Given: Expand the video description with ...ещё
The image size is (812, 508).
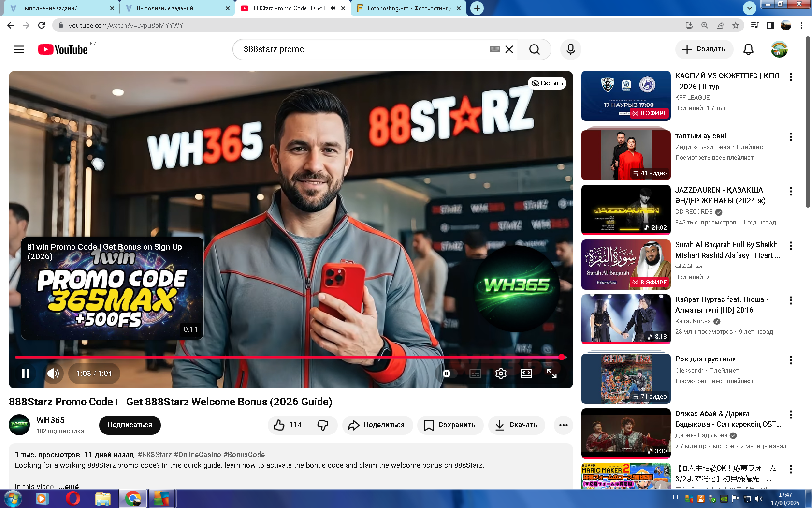Looking at the screenshot, I should 69,486.
